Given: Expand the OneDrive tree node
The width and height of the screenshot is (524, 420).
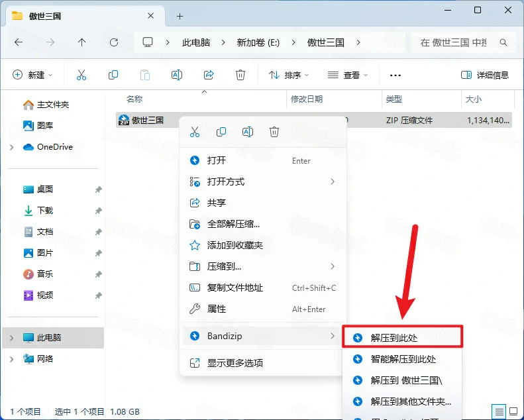Looking at the screenshot, I should click(x=12, y=147).
